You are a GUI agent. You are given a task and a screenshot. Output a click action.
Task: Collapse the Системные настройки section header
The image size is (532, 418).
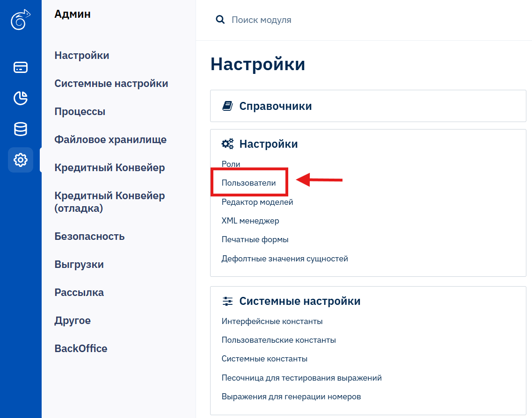[299, 301]
